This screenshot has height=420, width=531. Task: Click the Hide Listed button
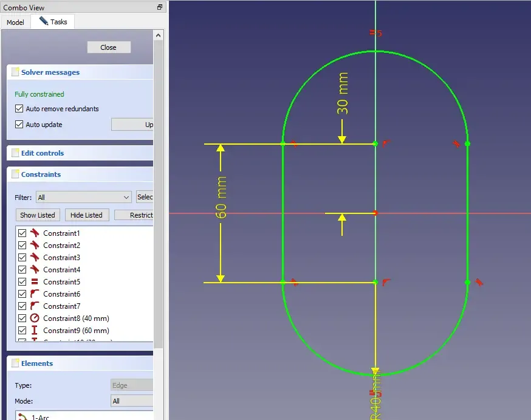[x=86, y=215]
